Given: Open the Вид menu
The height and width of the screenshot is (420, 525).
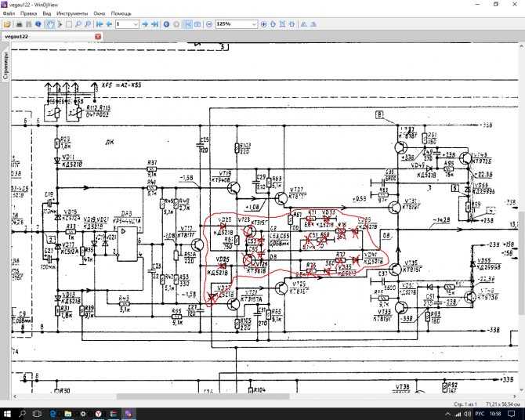Looking at the screenshot, I should pyautogui.click(x=47, y=13).
